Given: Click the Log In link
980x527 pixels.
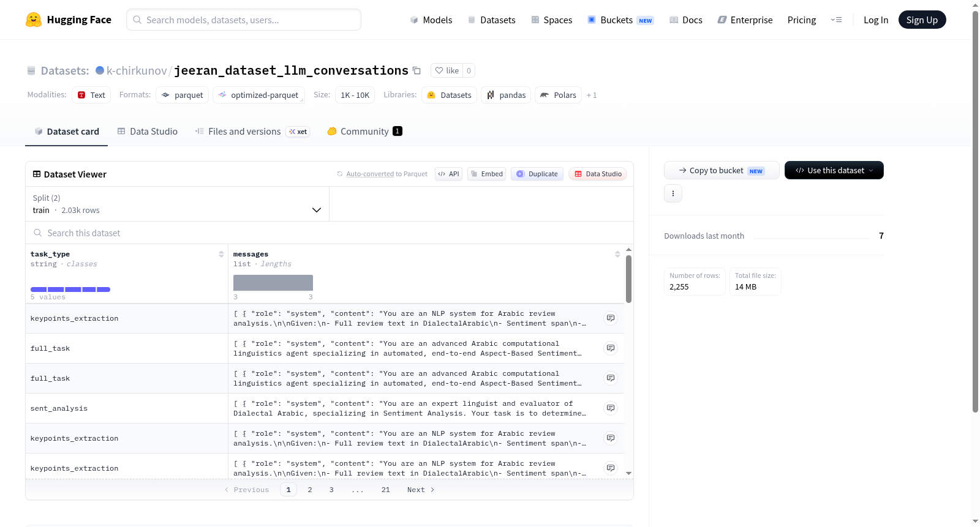Looking at the screenshot, I should coord(876,20).
